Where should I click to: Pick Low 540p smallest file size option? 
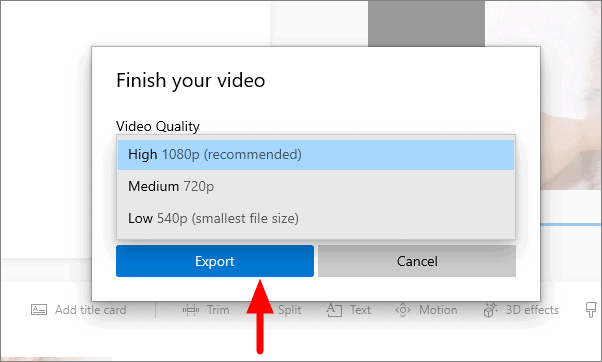click(316, 218)
